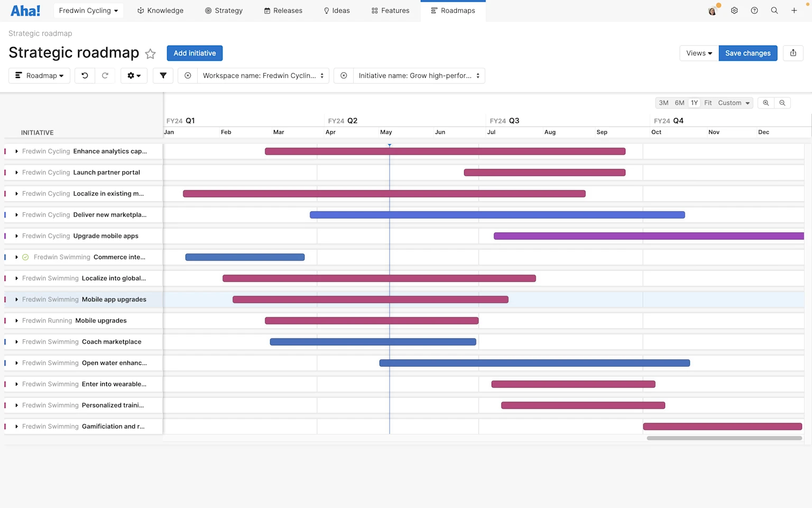The image size is (812, 508).
Task: Select the 6M time range
Action: click(679, 103)
